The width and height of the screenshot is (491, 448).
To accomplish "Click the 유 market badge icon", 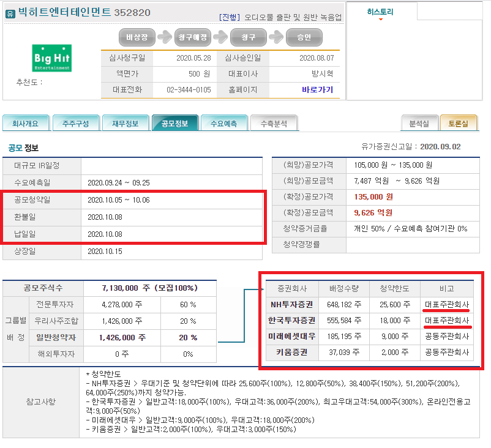I will 10,14.
